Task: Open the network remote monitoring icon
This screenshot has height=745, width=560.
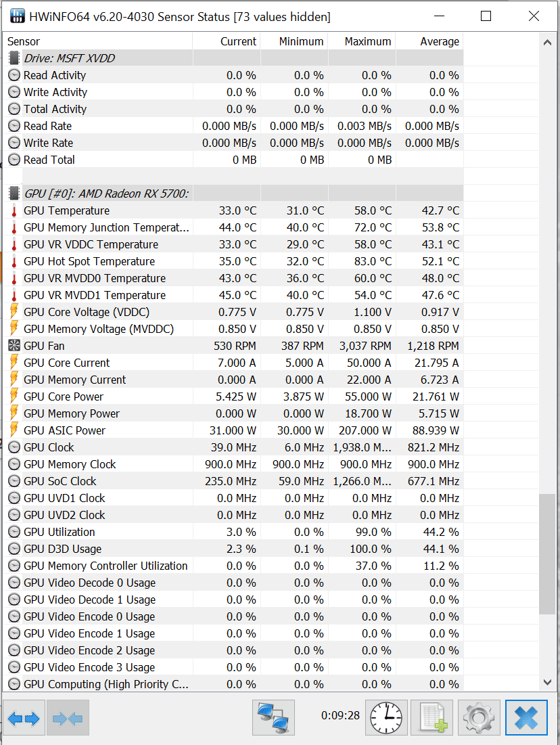Action: (x=273, y=717)
